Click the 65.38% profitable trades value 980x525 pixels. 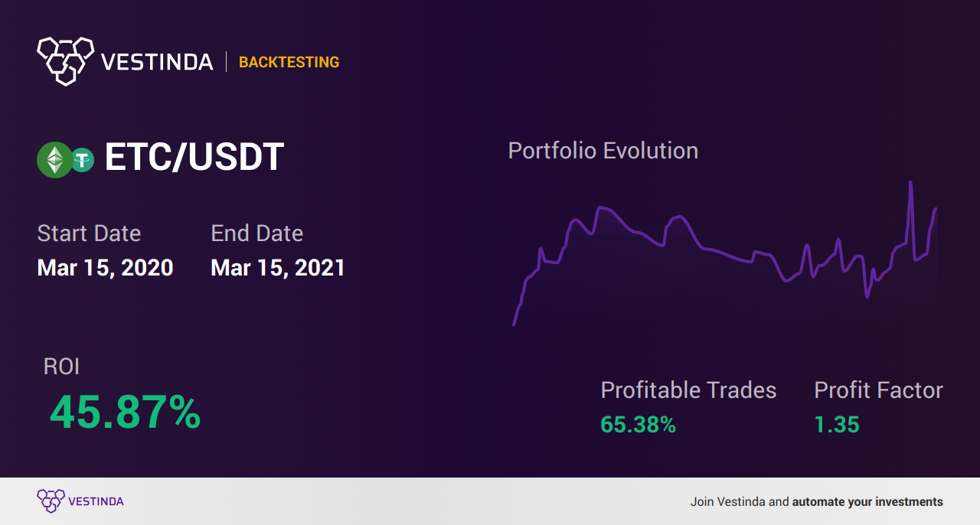[638, 425]
